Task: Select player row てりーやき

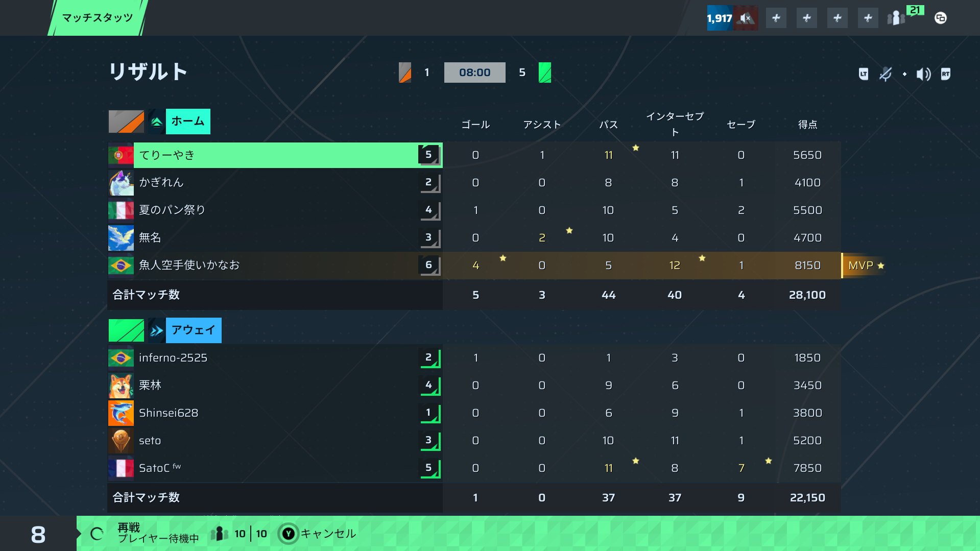Action: [x=276, y=155]
